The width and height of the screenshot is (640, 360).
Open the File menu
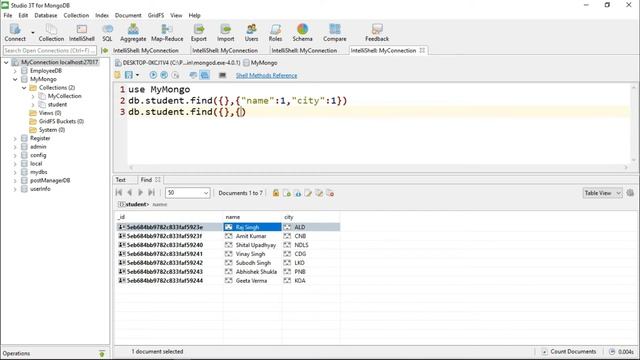[8, 16]
